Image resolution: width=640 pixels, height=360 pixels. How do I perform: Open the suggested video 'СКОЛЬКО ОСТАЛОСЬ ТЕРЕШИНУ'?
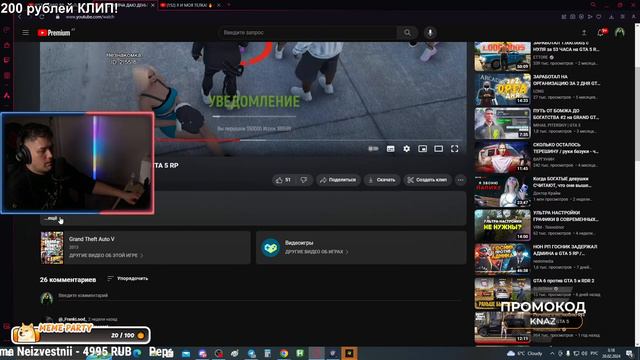click(537, 157)
